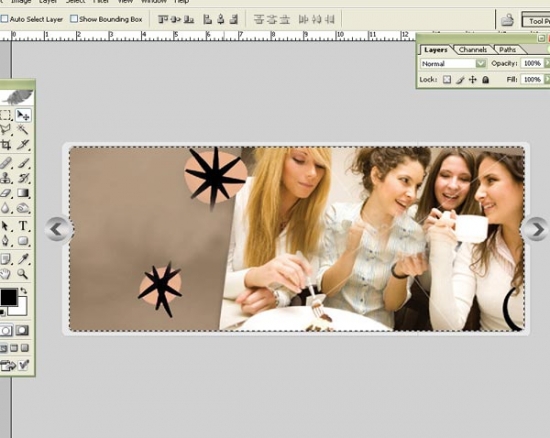Open the Layers tab
Screen dimensions: 550x438
click(x=436, y=49)
